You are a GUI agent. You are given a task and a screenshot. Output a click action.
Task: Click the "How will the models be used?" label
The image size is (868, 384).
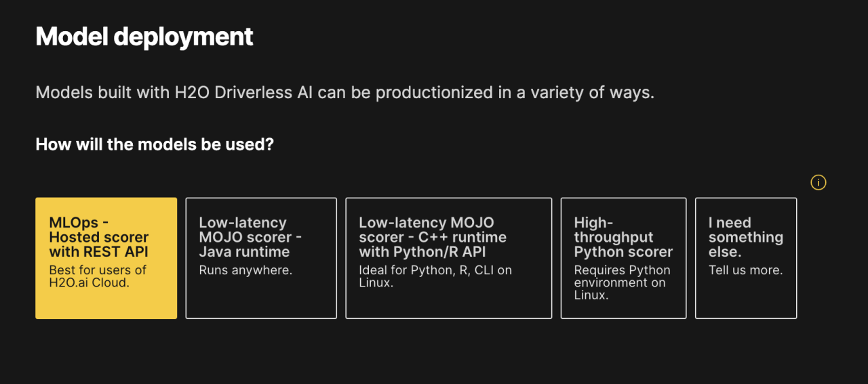coord(155,144)
